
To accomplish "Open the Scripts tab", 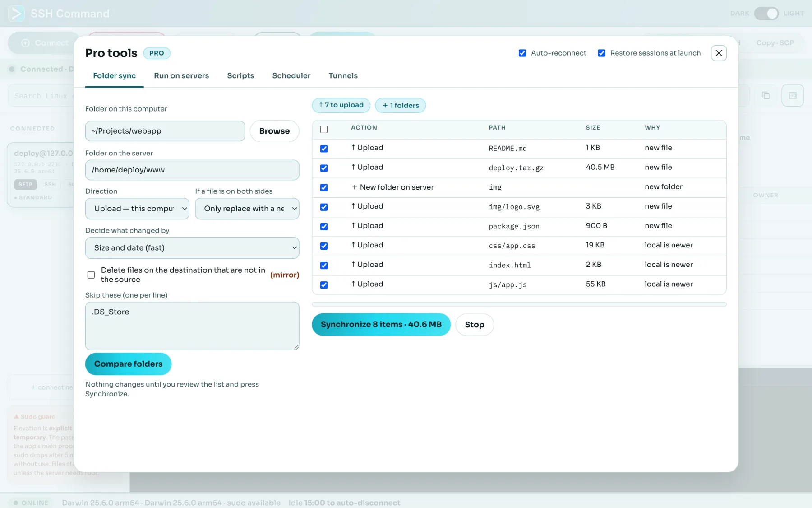I will [x=240, y=76].
